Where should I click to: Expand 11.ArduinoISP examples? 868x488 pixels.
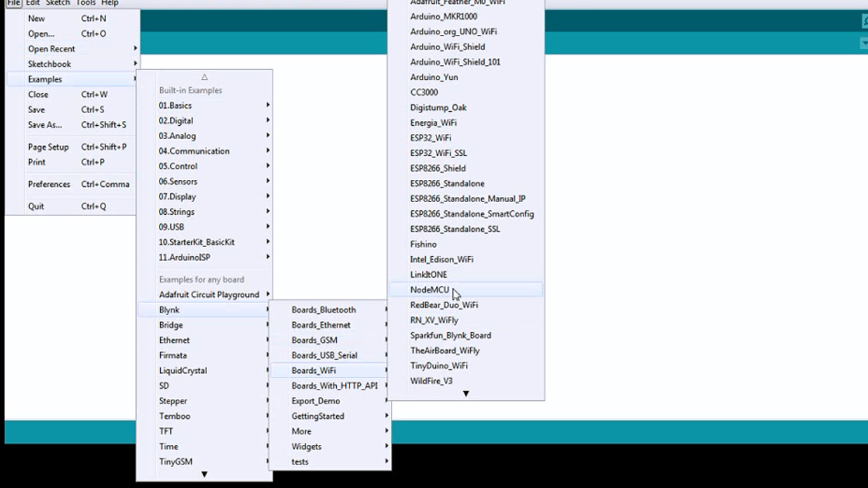(x=205, y=257)
